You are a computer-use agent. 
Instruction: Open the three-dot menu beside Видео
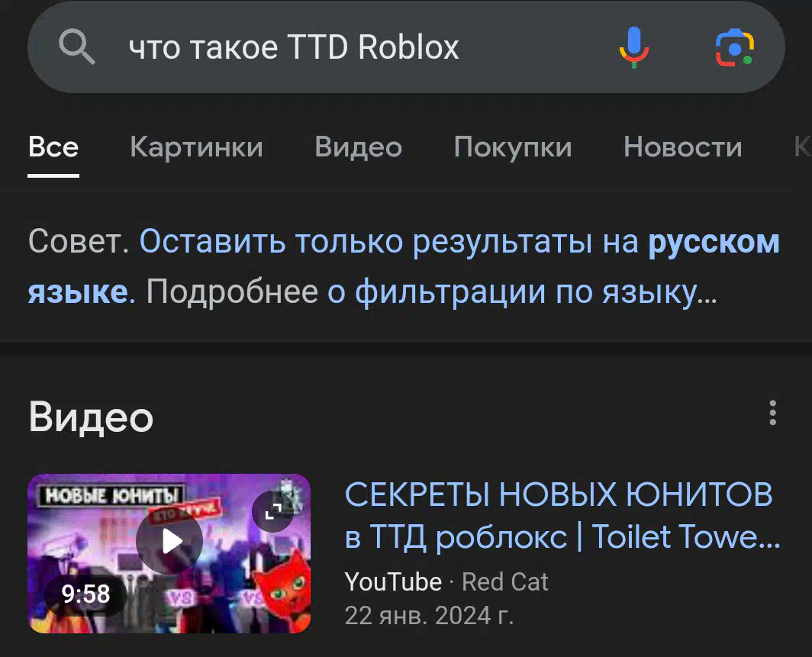click(x=772, y=413)
